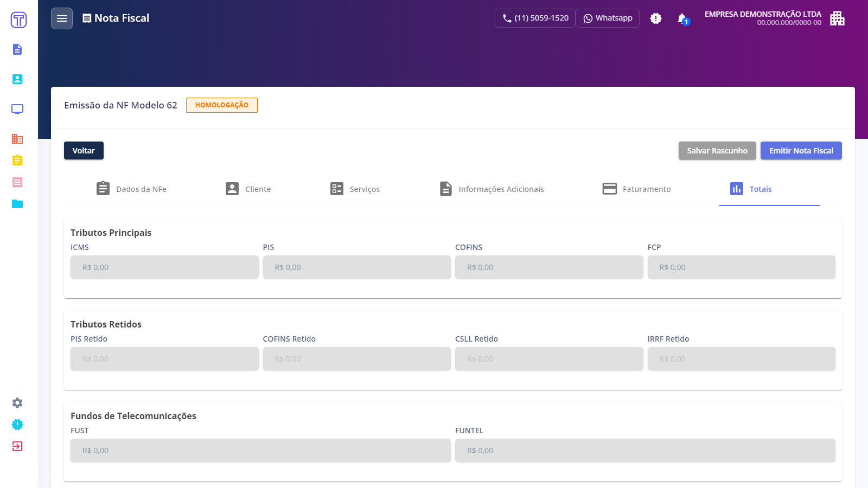Click Salvar Rascunho button
The width and height of the screenshot is (868, 488).
tap(717, 151)
